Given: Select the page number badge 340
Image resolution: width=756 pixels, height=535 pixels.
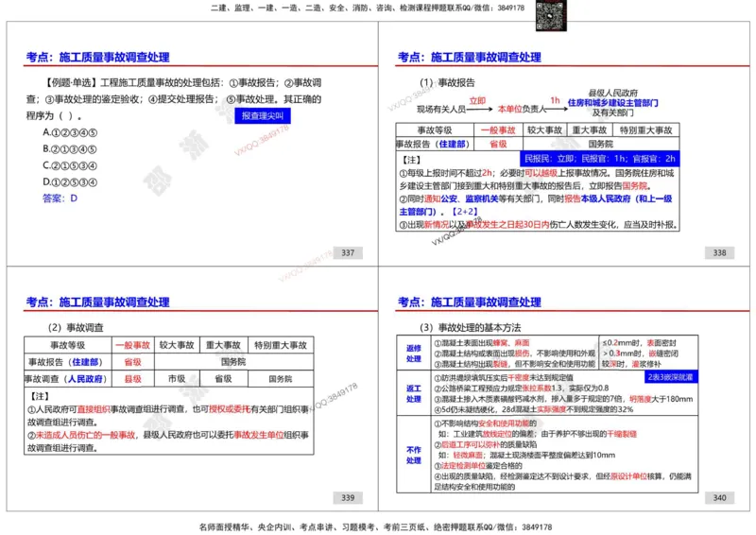Looking at the screenshot, I should tap(719, 498).
